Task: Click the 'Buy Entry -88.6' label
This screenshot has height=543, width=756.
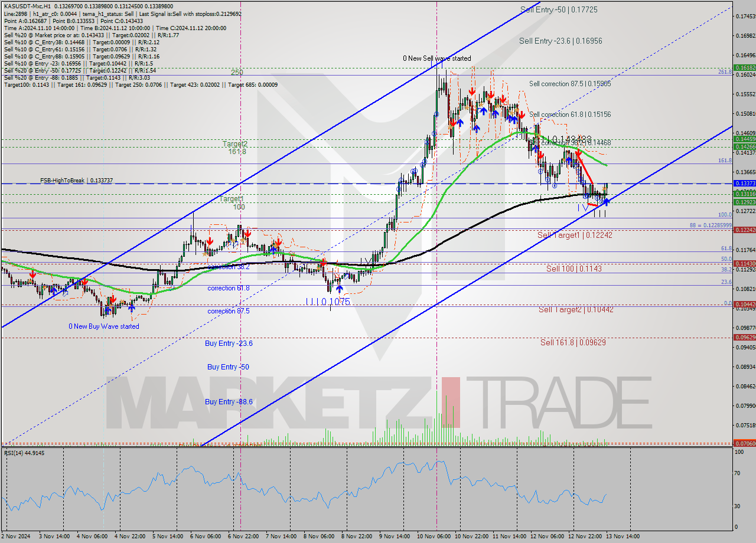Action: 229,401
